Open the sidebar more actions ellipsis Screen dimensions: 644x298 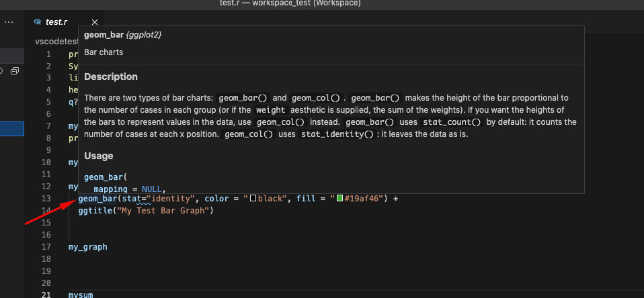pyautogui.click(x=9, y=22)
